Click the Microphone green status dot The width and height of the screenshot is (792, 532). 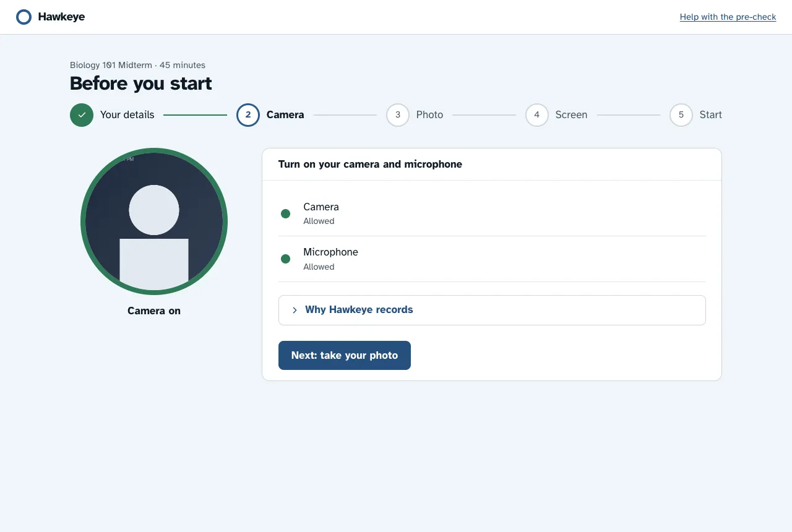pyautogui.click(x=285, y=259)
